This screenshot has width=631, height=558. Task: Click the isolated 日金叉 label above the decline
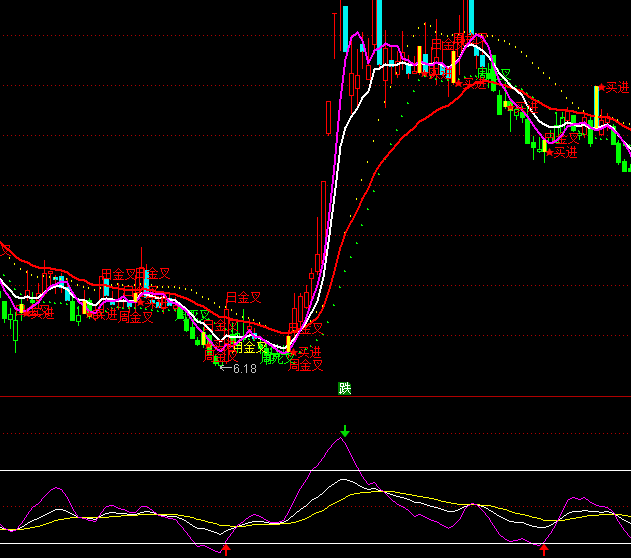pyautogui.click(x=243, y=297)
